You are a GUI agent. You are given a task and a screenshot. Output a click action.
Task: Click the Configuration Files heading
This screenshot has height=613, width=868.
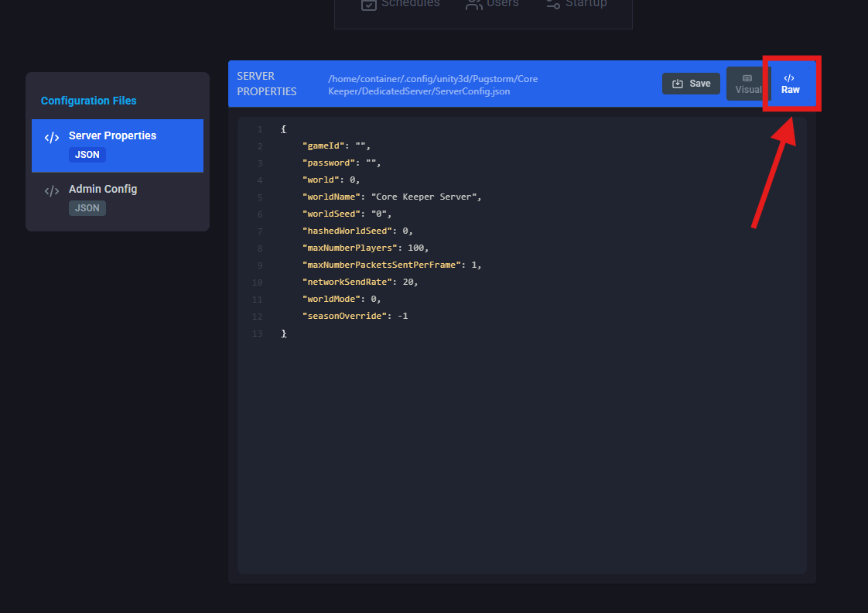tap(88, 101)
